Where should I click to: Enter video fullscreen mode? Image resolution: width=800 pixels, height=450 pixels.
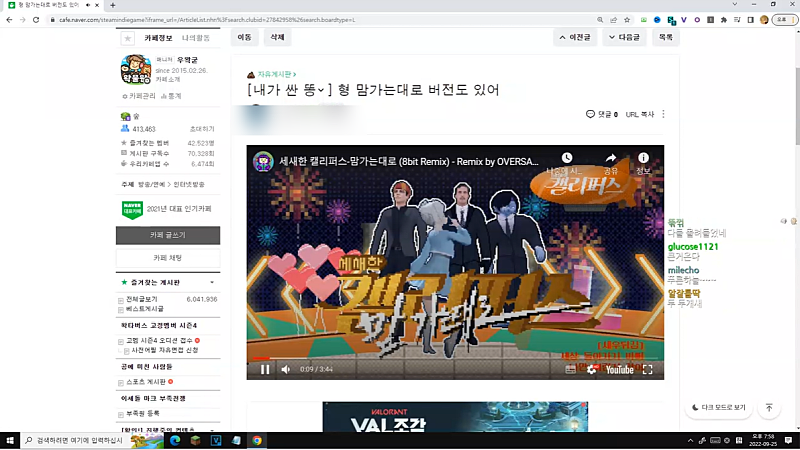647,369
